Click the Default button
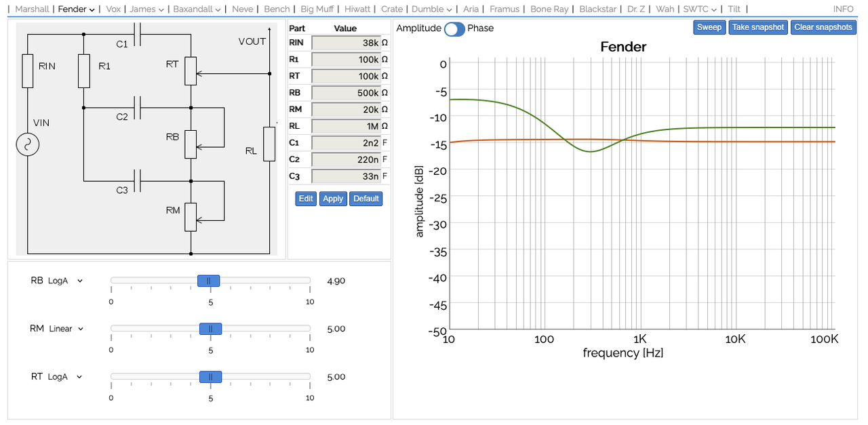 (x=366, y=199)
